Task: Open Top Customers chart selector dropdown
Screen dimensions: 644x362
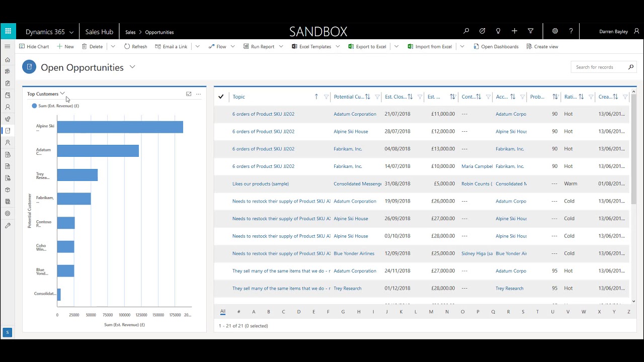Action: (62, 94)
